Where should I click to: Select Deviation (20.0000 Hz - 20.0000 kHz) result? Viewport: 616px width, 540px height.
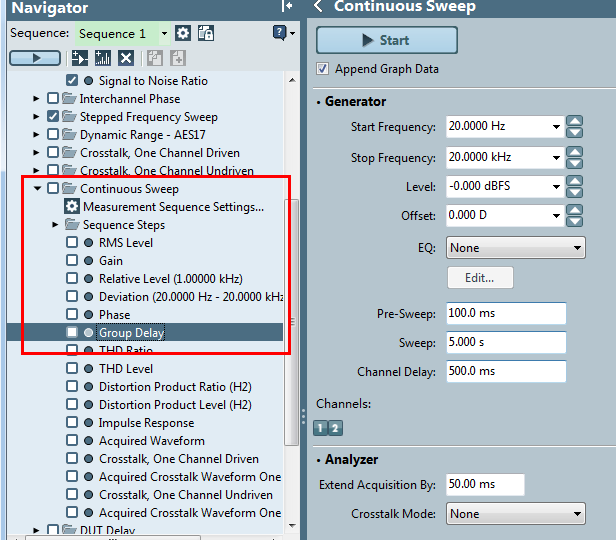coord(191,297)
